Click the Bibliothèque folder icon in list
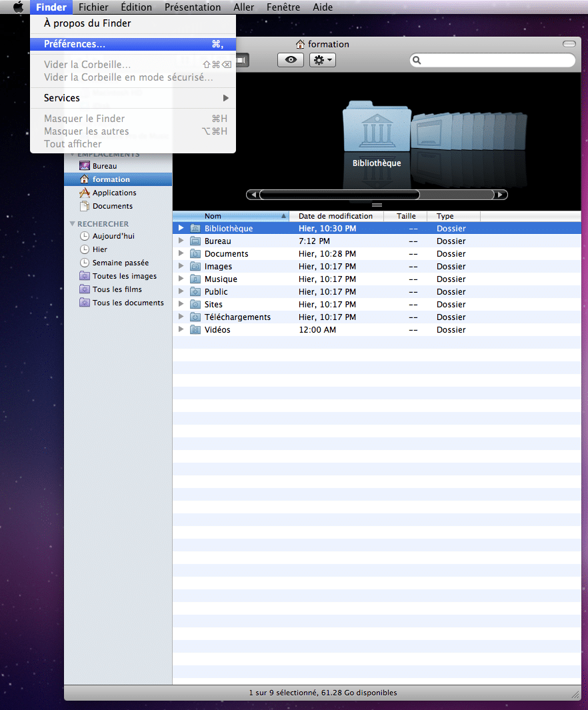Screen dimensions: 588x710 tap(195, 228)
